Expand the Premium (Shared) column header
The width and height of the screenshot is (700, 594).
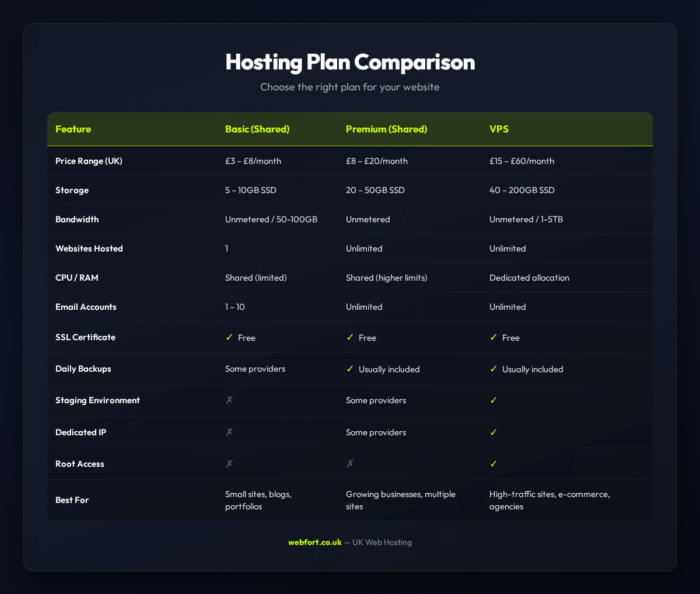point(386,129)
